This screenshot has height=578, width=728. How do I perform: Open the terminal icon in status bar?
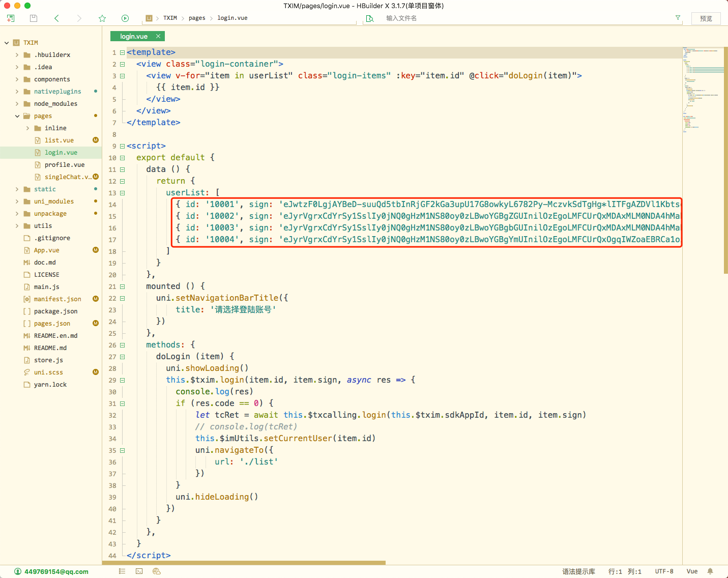tap(139, 571)
